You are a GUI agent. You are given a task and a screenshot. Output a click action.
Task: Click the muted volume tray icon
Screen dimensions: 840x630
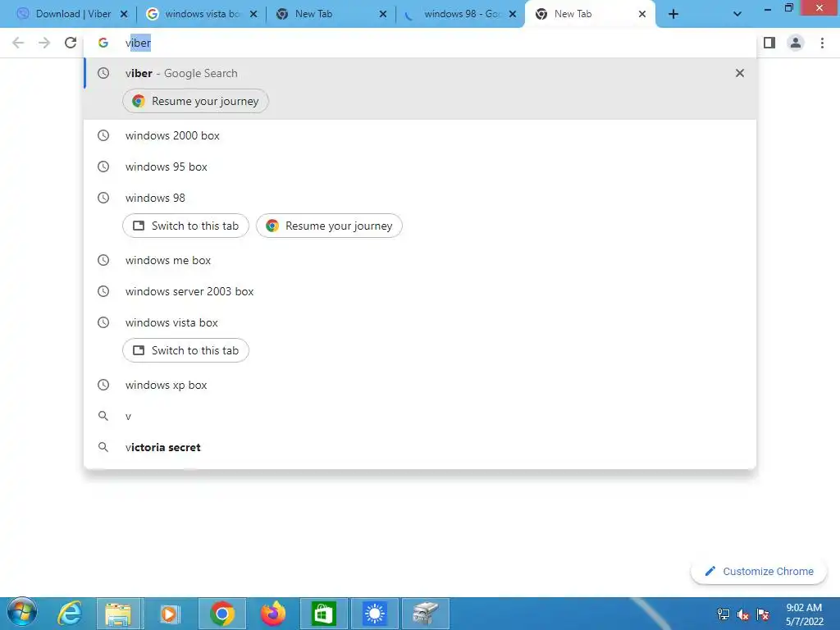pyautogui.click(x=743, y=614)
